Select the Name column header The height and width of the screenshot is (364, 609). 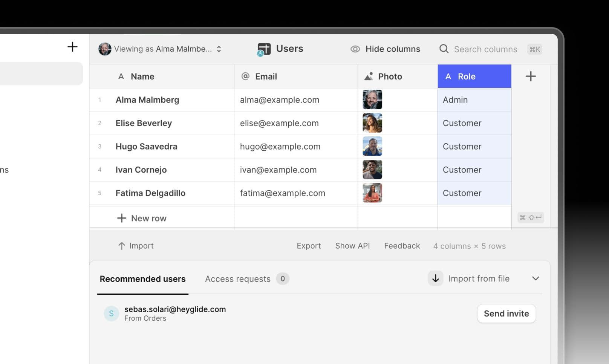coord(162,76)
